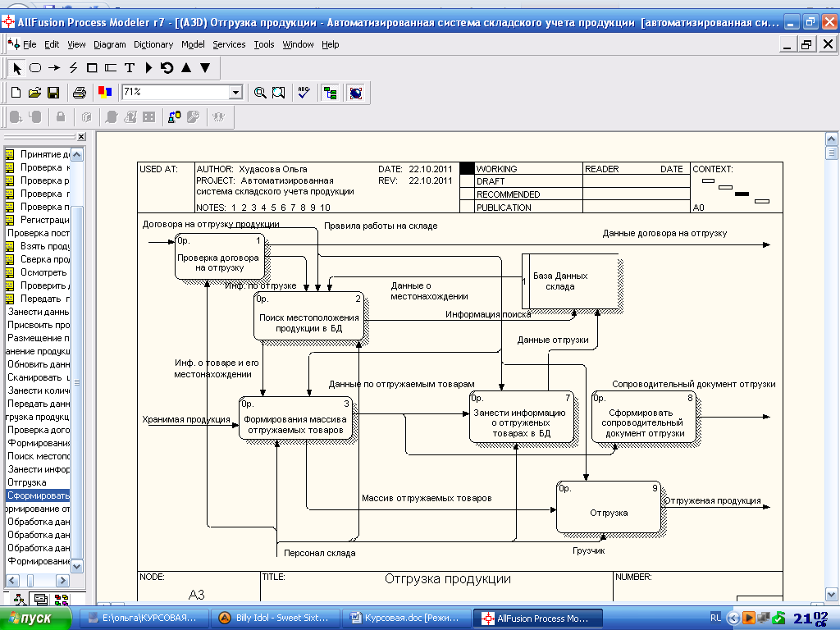The height and width of the screenshot is (630, 840).
Task: Select activity box 9 'Отгрузка'
Action: pyautogui.click(x=609, y=506)
